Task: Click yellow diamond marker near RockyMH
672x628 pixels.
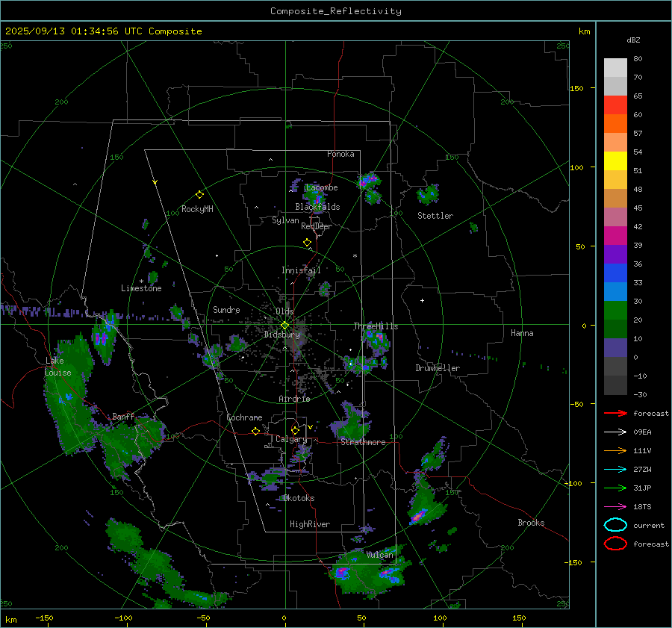Action: coord(199,195)
